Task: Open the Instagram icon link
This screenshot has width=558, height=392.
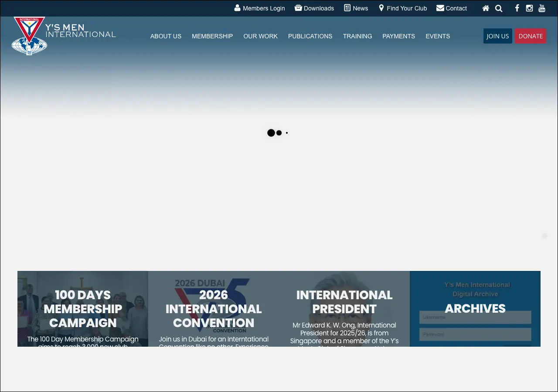Action: 529,8
